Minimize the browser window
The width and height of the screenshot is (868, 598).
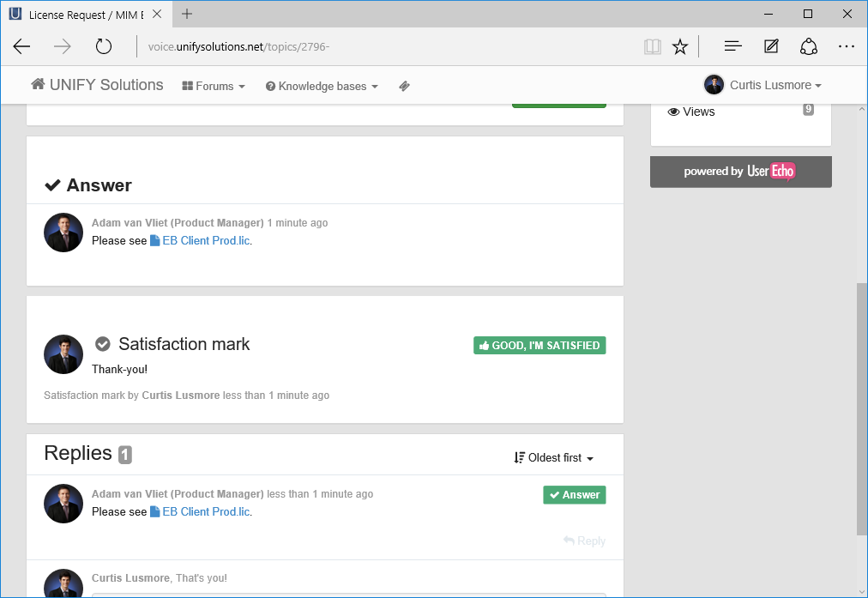769,14
